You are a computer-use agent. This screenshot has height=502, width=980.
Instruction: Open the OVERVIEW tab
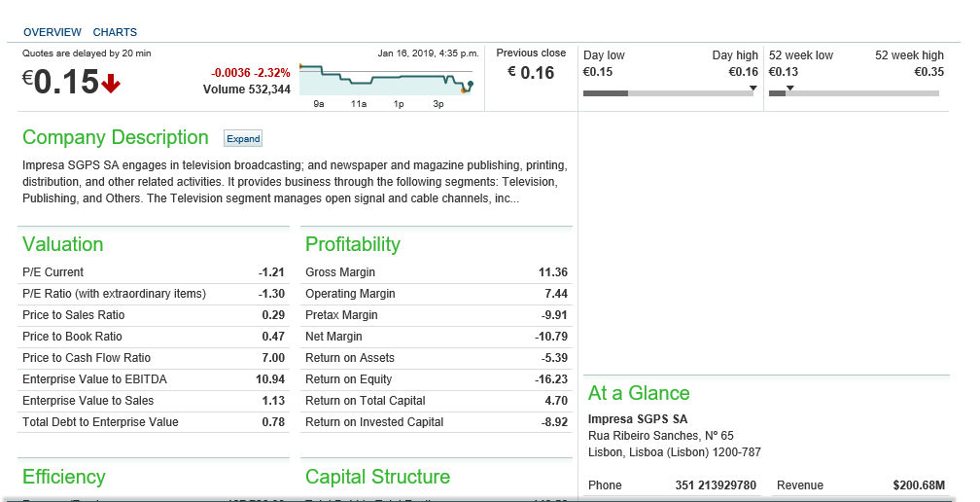pyautogui.click(x=52, y=32)
